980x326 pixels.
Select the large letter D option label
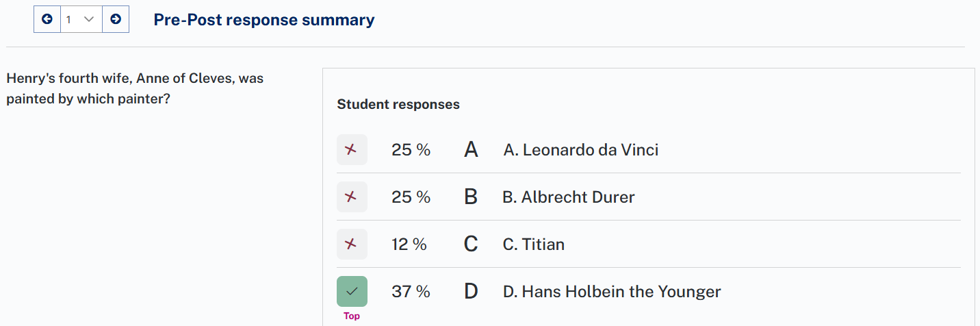[471, 291]
